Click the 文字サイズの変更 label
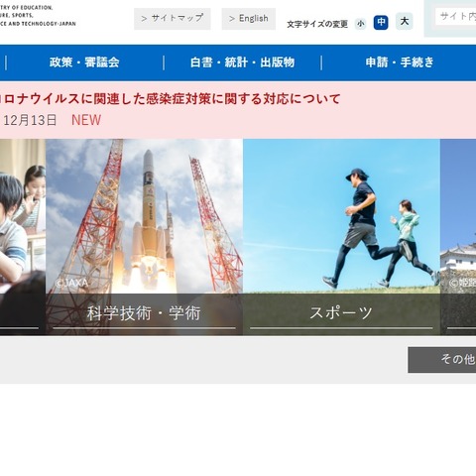 (317, 24)
